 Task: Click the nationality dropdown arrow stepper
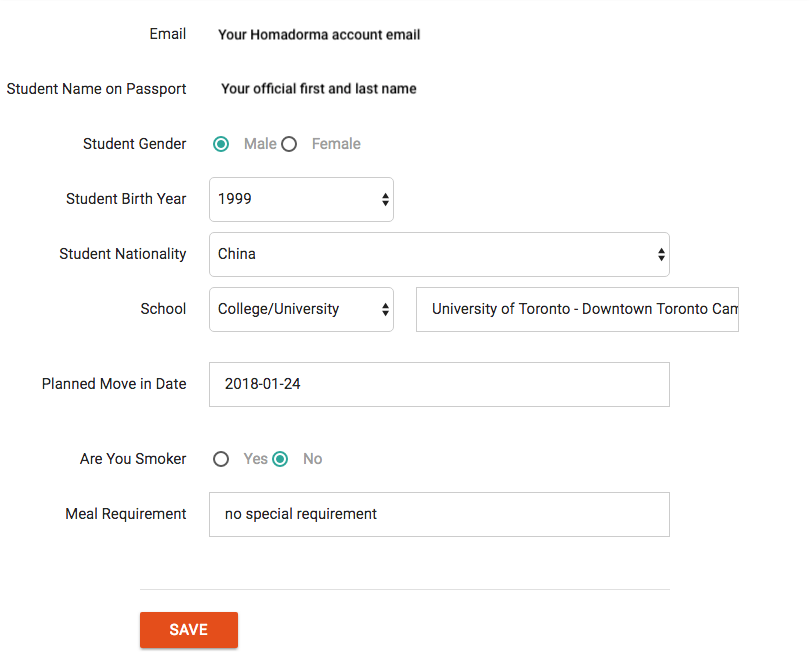[x=661, y=255]
